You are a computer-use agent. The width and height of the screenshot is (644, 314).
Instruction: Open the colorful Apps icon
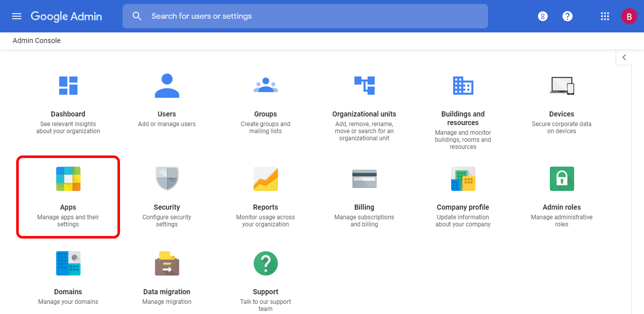point(68,179)
